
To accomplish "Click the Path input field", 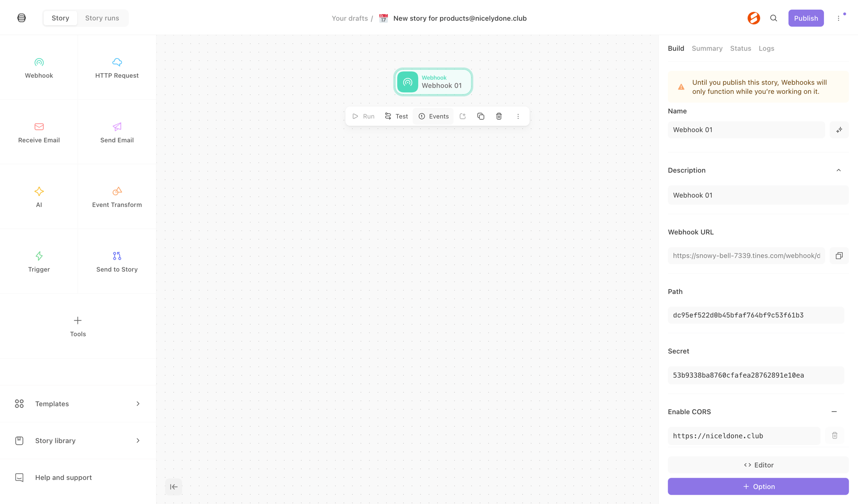I will tap(756, 315).
